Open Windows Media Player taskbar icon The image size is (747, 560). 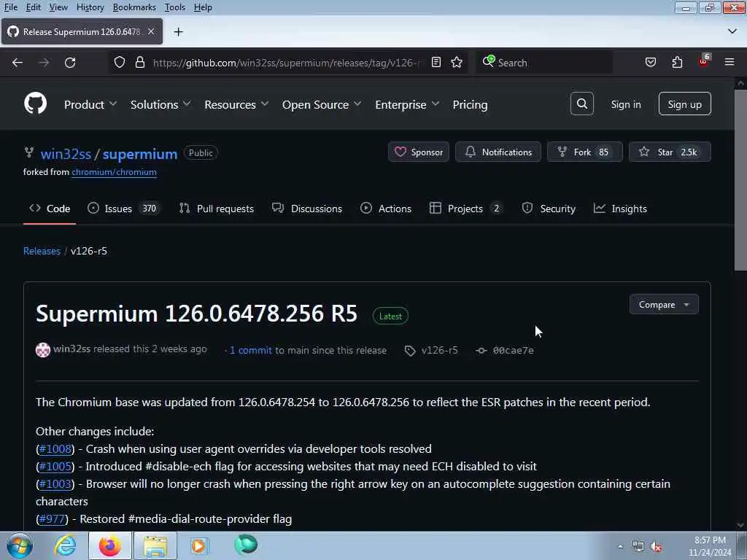(199, 545)
